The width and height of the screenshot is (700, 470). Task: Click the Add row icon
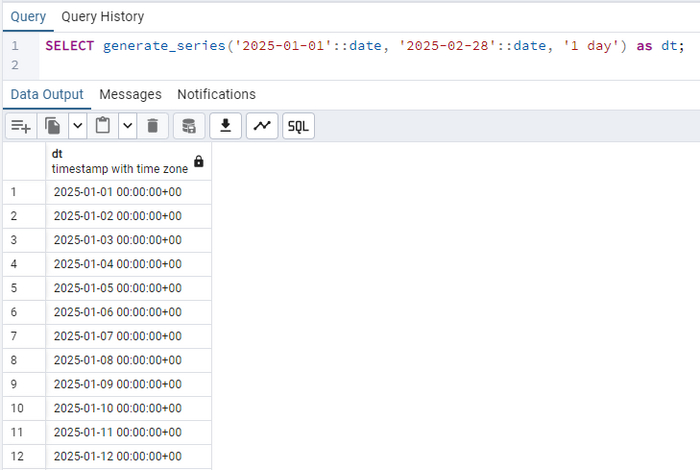(21, 126)
